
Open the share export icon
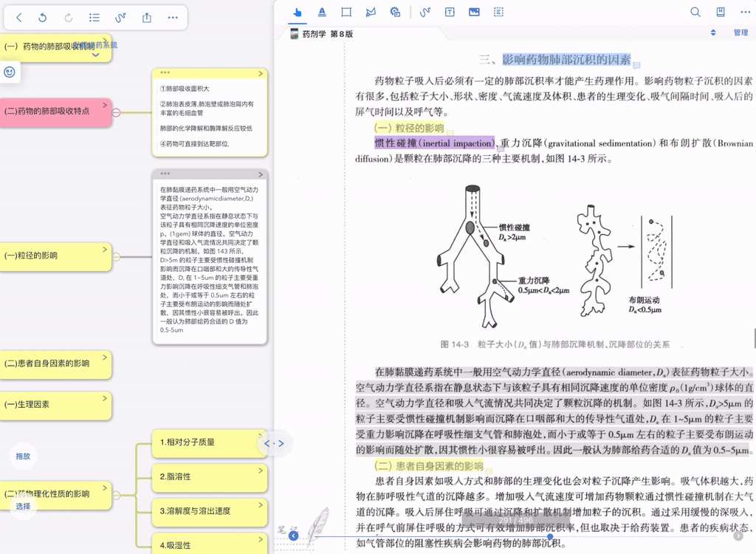pyautogui.click(x=147, y=18)
